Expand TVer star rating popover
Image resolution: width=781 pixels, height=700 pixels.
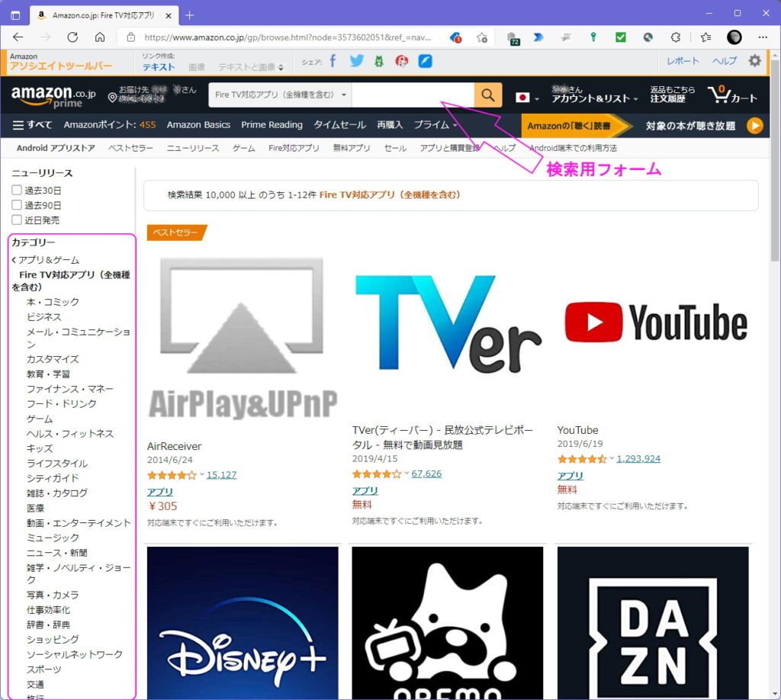coord(407,474)
